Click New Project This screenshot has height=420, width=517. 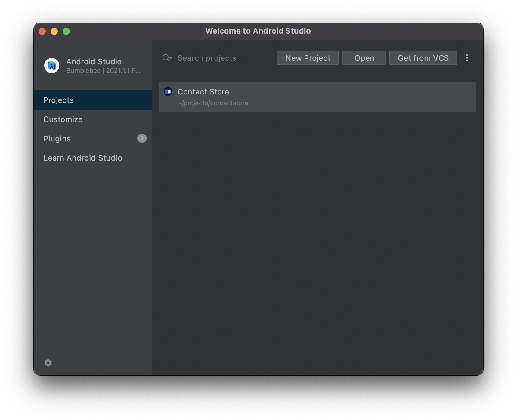308,58
